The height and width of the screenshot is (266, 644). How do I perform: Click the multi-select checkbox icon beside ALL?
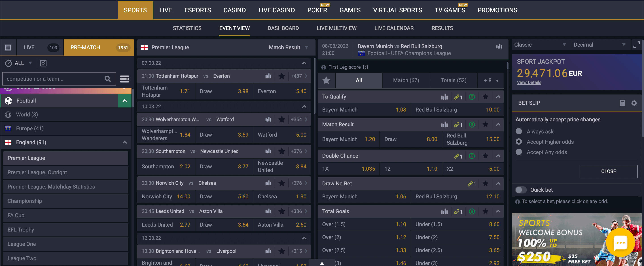click(43, 63)
